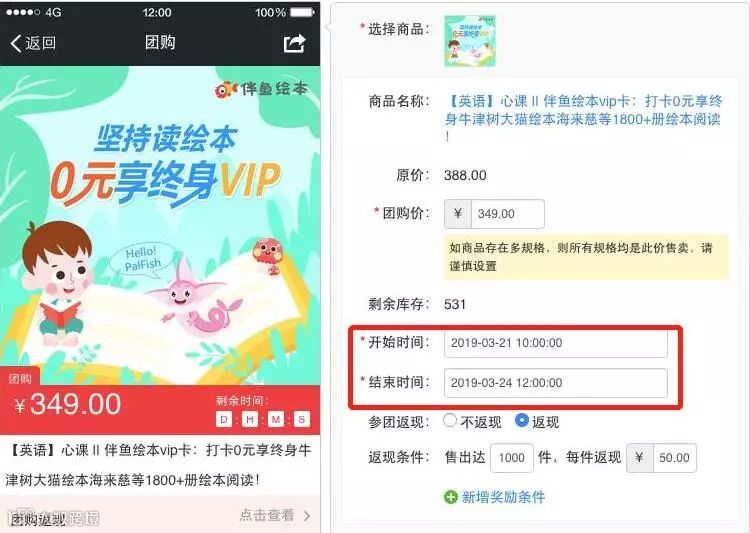Click the ¥ symbol beside 团购价

458,213
